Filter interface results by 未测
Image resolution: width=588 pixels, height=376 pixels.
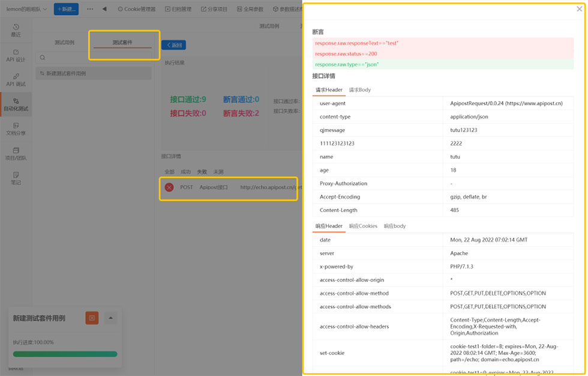[218, 172]
